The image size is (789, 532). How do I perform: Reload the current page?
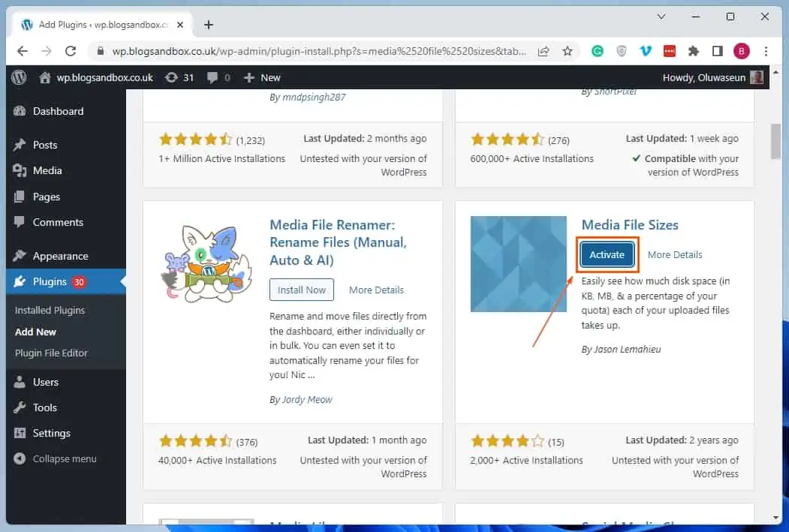pos(71,51)
